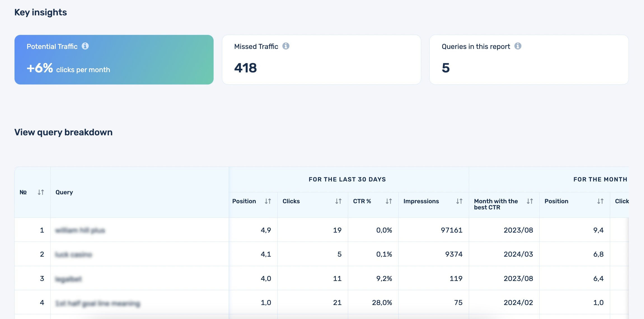644x319 pixels.
Task: Click the blurred query in row 2
Action: click(x=73, y=254)
